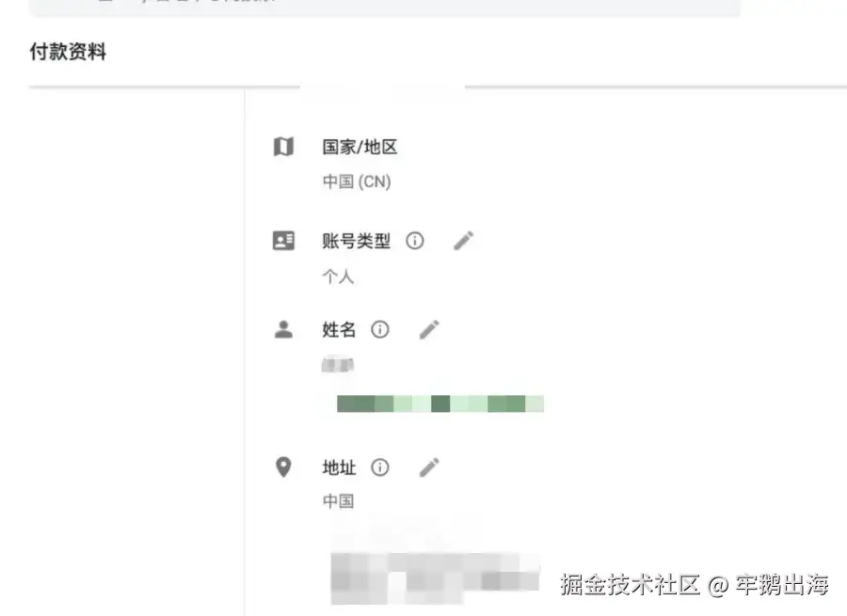The width and height of the screenshot is (847, 616).
Task: Click the person icon beside 姓名
Action: click(283, 329)
